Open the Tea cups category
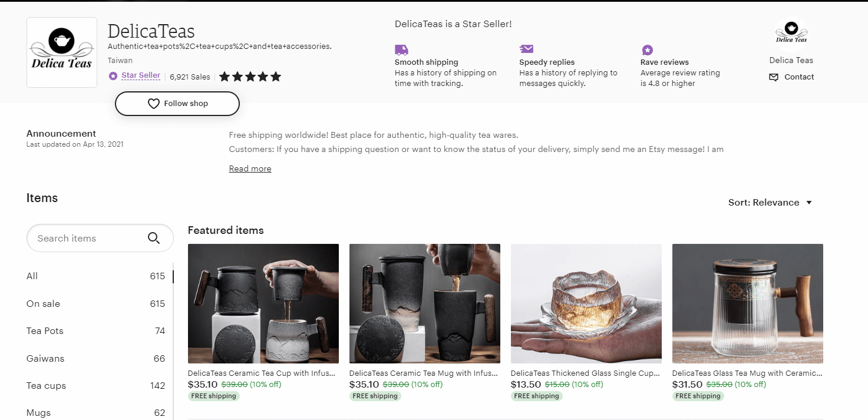The image size is (868, 420). 95,386
